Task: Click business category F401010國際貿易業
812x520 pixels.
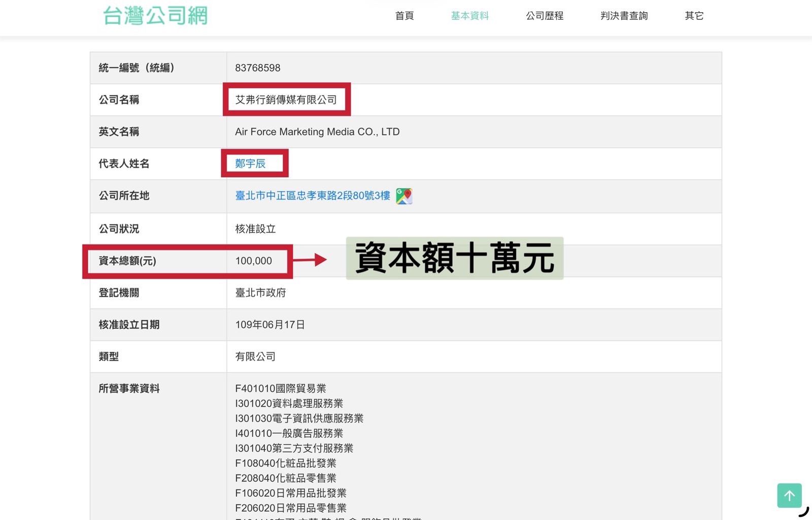Action: (281, 388)
